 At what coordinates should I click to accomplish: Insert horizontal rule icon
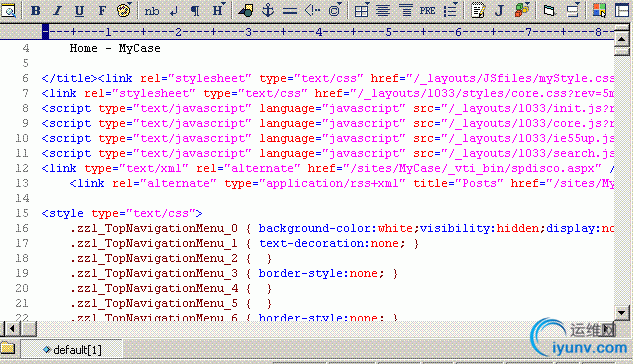click(290, 10)
